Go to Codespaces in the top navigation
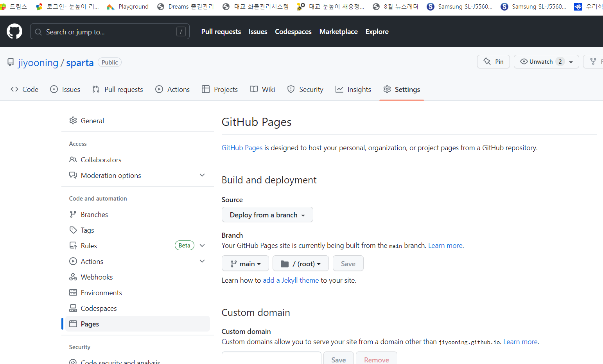The image size is (603, 364). pos(293,32)
